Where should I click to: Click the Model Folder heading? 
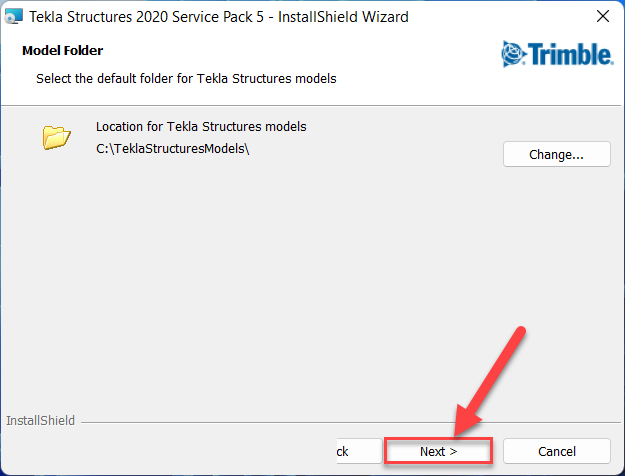[x=62, y=50]
